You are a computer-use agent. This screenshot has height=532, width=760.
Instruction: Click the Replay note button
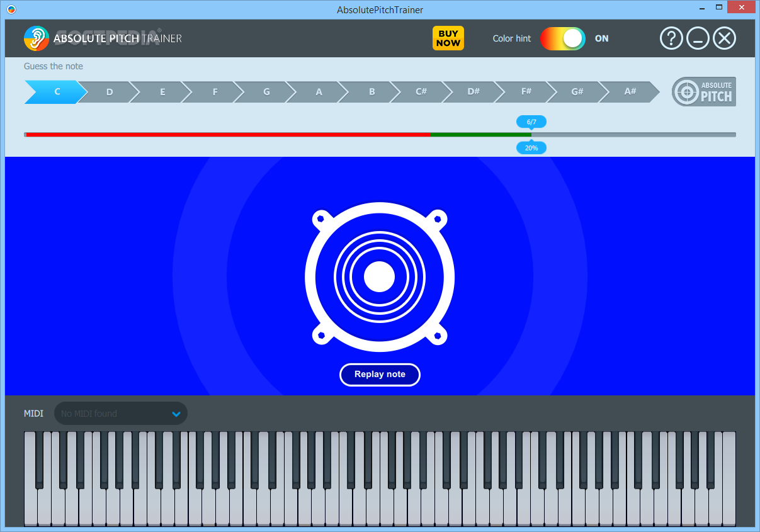tap(380, 375)
